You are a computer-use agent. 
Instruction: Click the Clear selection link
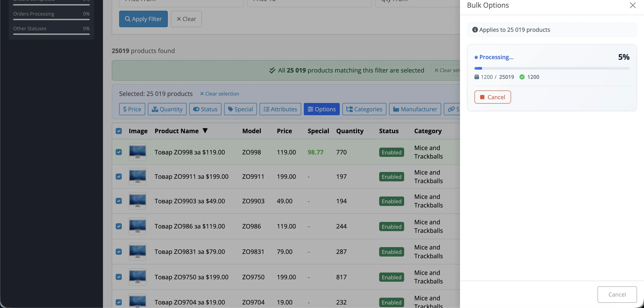click(x=219, y=94)
